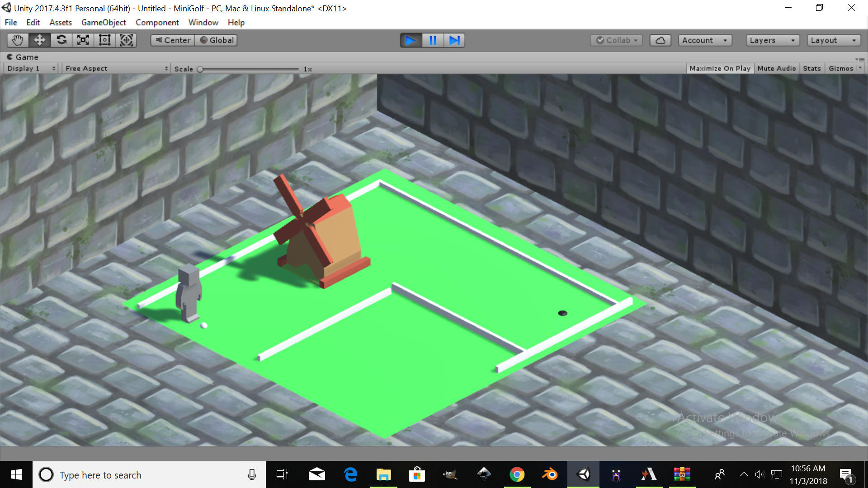Stop play mode with Play button

[410, 40]
